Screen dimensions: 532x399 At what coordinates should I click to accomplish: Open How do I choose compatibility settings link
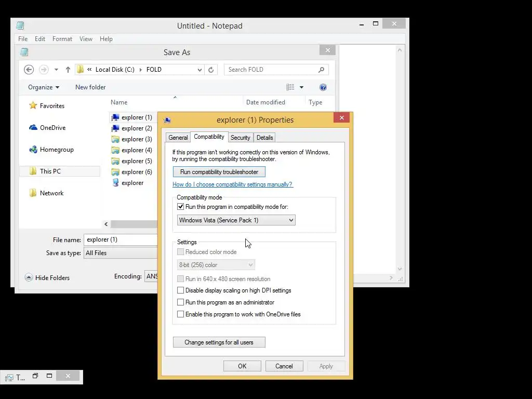[x=232, y=184]
